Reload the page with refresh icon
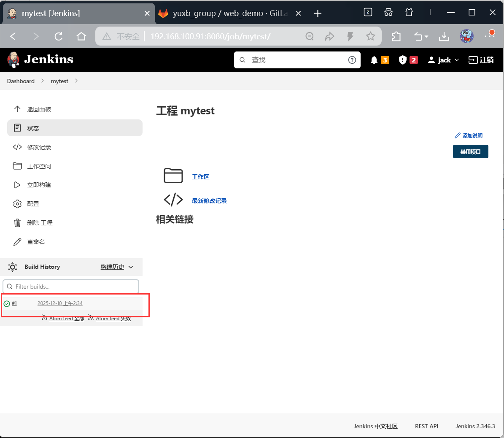Image resolution: width=504 pixels, height=438 pixels. pyautogui.click(x=59, y=36)
